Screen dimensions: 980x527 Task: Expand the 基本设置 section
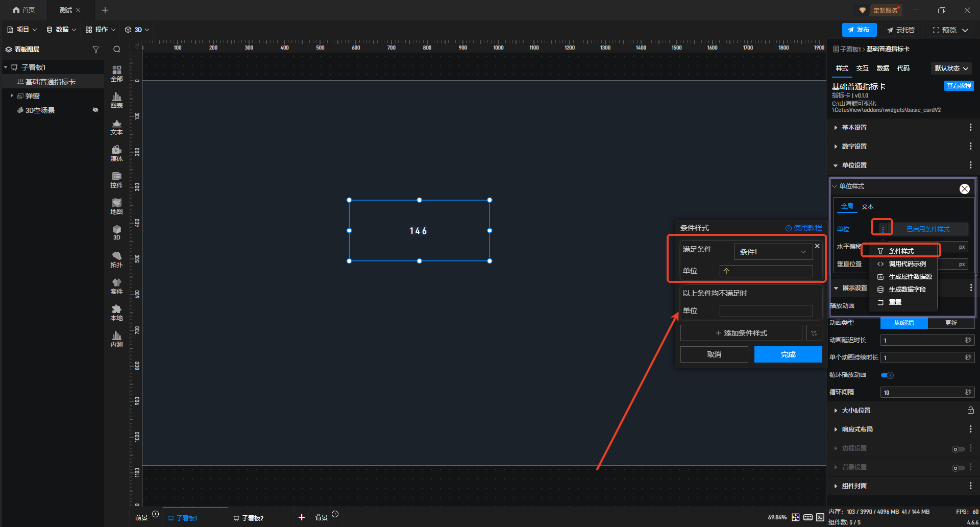pos(854,128)
